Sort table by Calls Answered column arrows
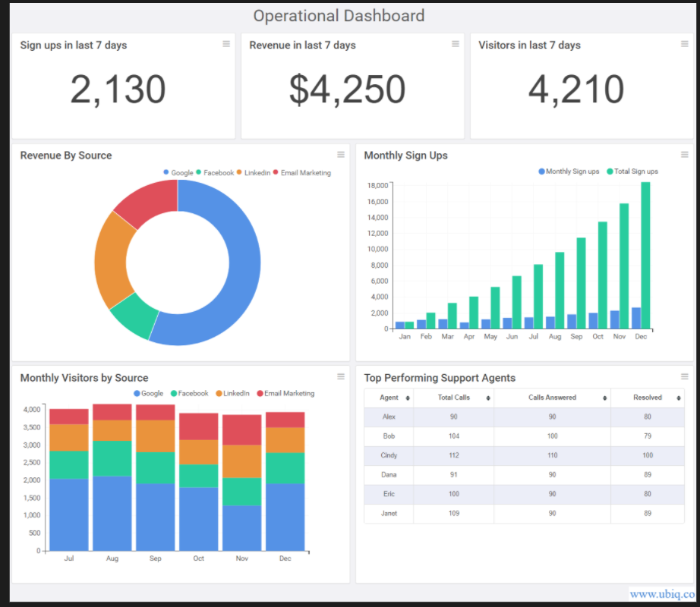This screenshot has width=700, height=607. (604, 398)
